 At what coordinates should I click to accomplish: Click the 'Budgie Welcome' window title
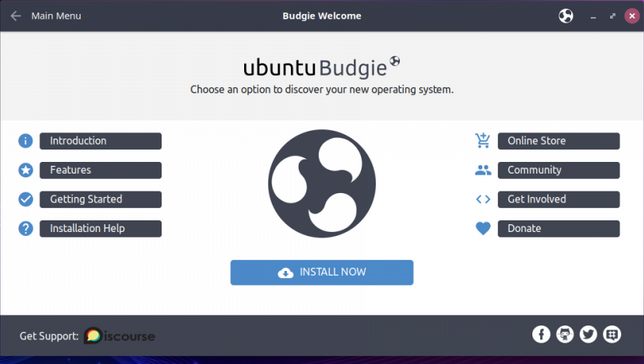pyautogui.click(x=322, y=16)
